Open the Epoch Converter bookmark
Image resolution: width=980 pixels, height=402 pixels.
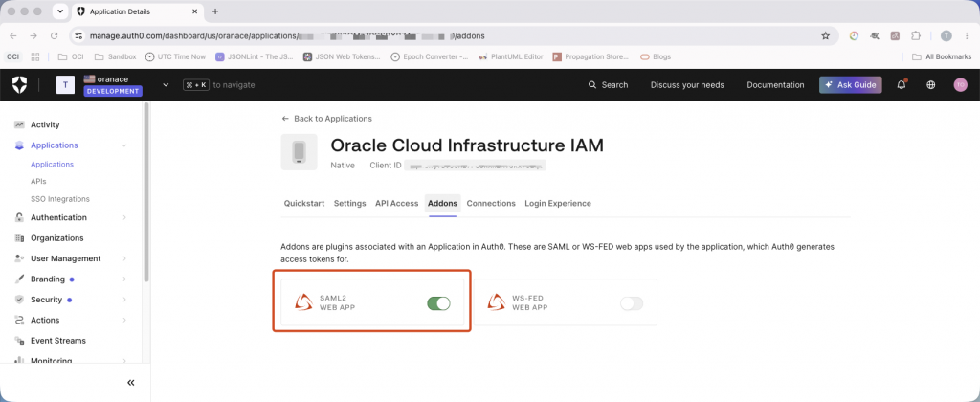click(430, 56)
